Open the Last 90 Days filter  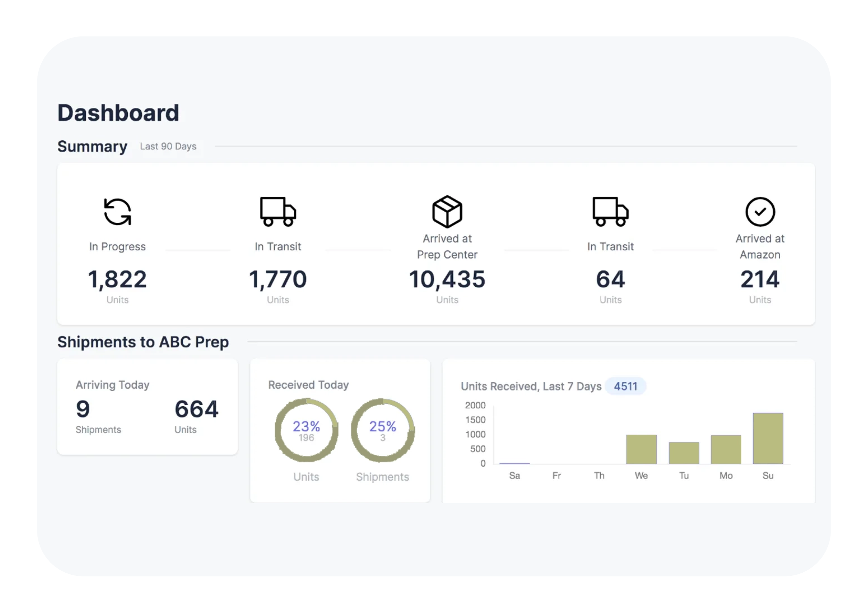pos(168,146)
